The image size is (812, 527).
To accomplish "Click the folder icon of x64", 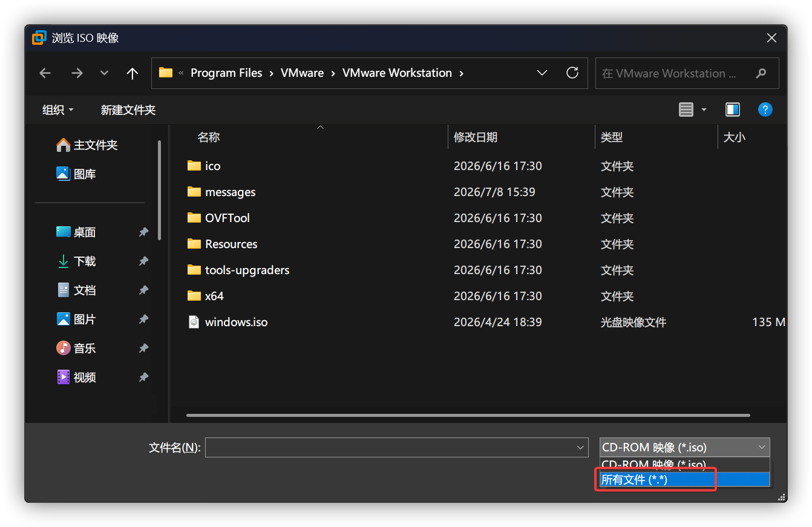I will tap(194, 296).
